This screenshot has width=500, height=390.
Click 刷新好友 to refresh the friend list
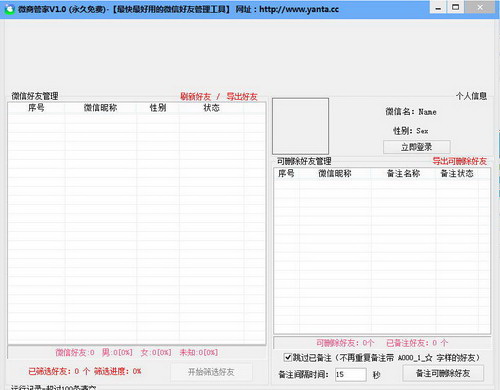(196, 97)
